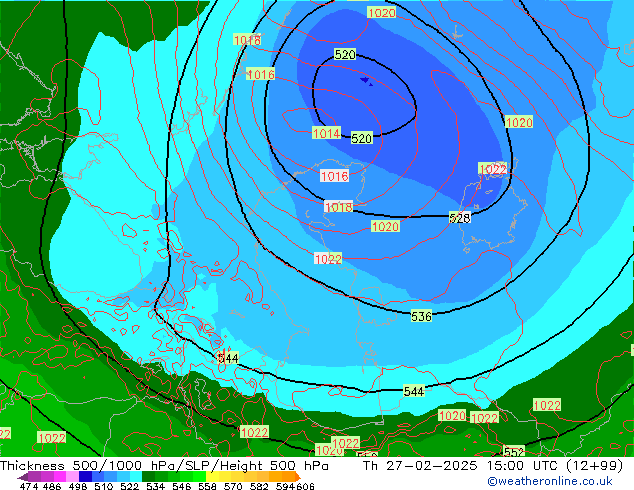The width and height of the screenshot is (634, 490).
Task: Click the 552 height contour label
Action: pos(514,452)
